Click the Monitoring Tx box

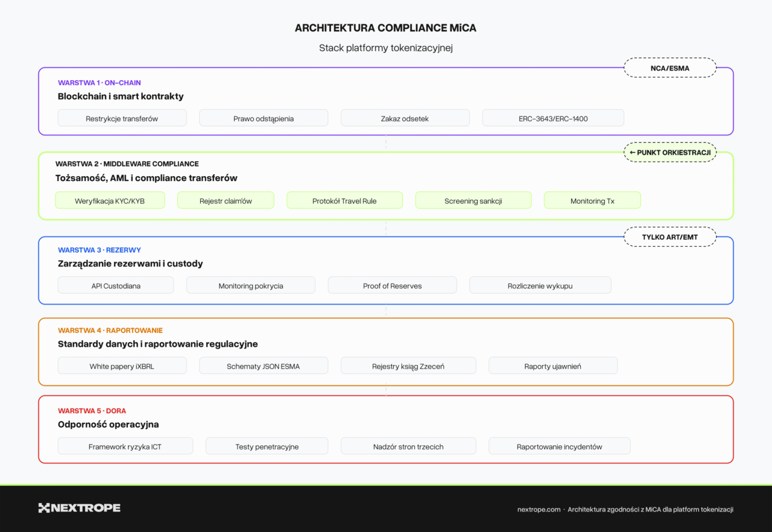coord(592,201)
